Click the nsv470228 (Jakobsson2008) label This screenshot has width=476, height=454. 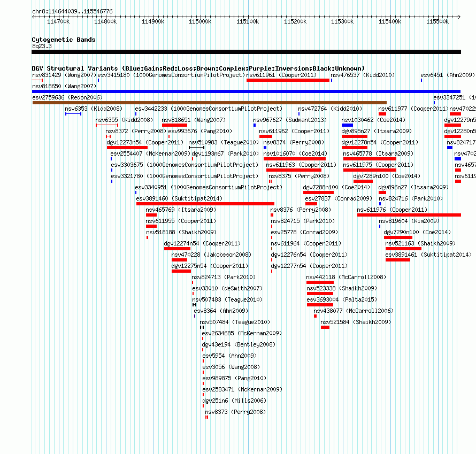[212, 255]
